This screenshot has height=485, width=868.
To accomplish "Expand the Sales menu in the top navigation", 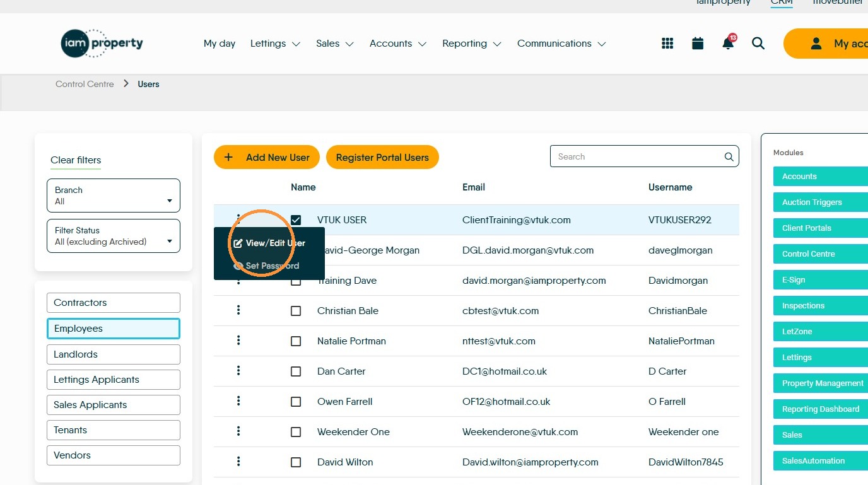I will (x=335, y=44).
